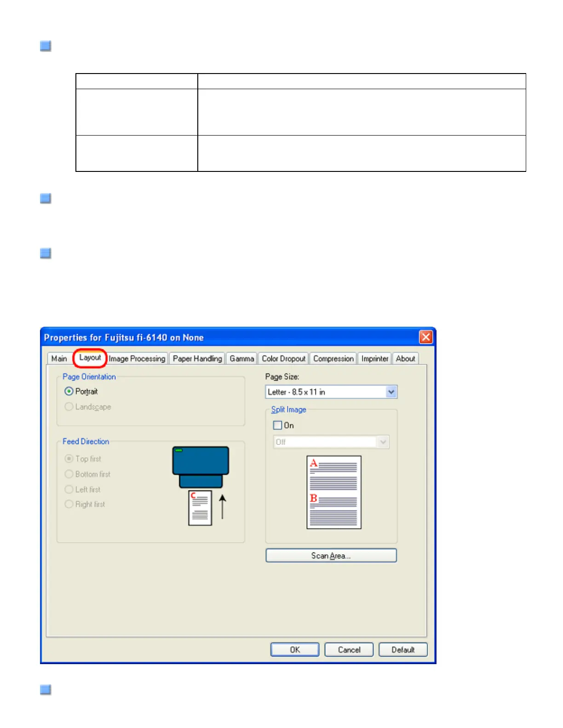This screenshot has height=728, width=563.
Task: Open the Main tab
Action: (59, 358)
